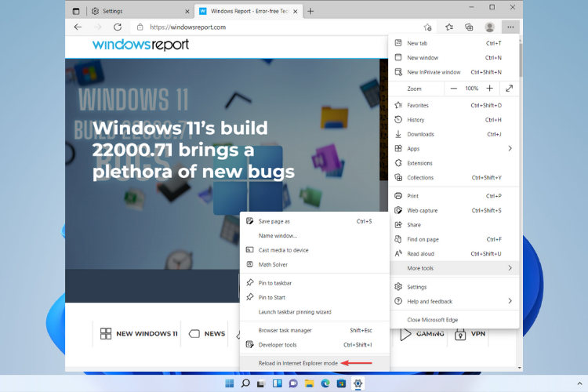This screenshot has width=588, height=392.
Task: Open Browser task manager
Action: tap(314, 331)
